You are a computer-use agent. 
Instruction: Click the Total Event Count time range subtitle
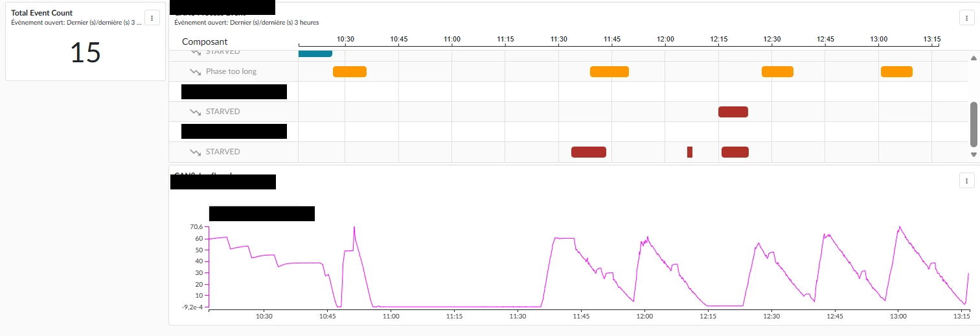[x=76, y=22]
